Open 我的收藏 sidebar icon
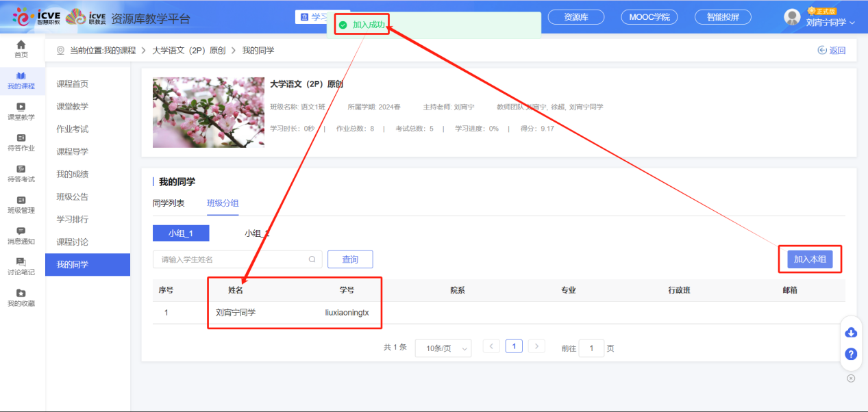 (21, 297)
